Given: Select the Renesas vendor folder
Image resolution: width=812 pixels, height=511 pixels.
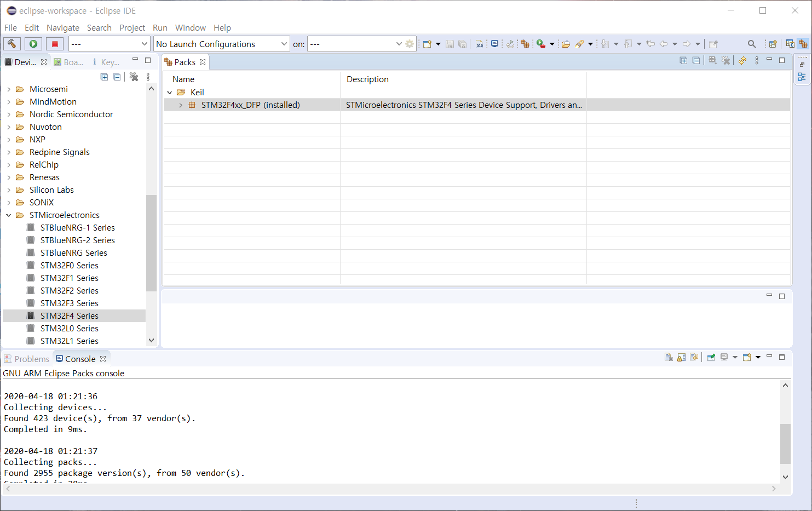Looking at the screenshot, I should [44, 177].
